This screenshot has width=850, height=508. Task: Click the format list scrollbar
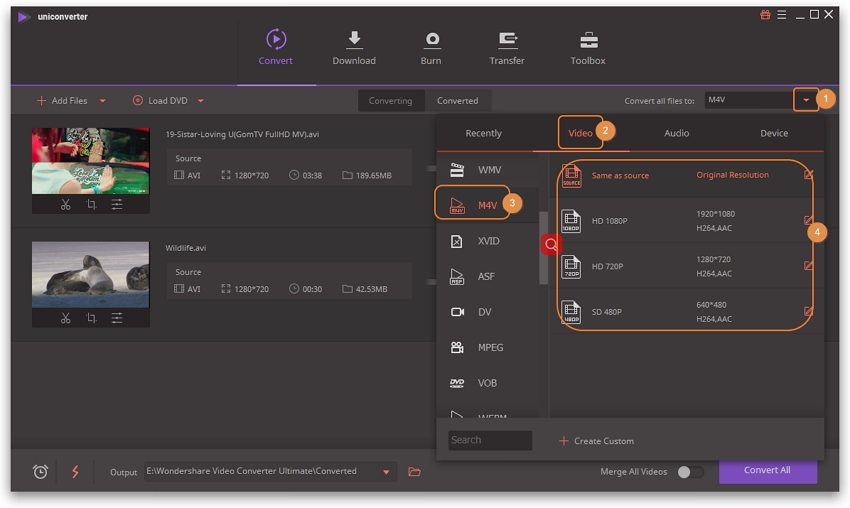543,247
